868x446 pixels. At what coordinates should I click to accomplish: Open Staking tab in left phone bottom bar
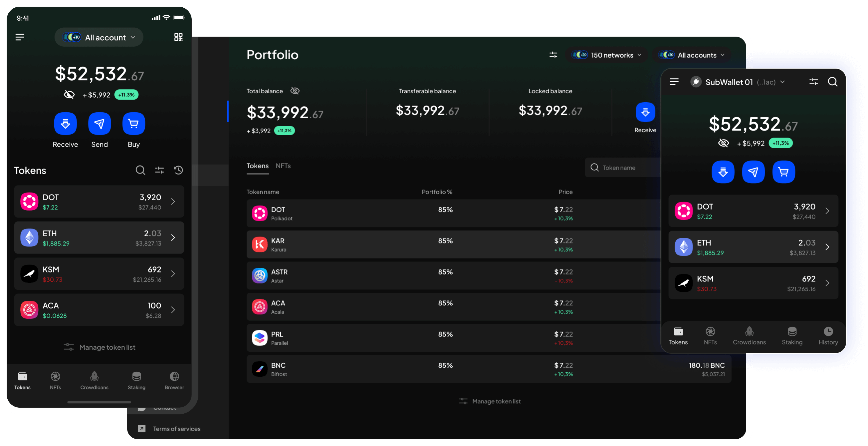(x=136, y=381)
